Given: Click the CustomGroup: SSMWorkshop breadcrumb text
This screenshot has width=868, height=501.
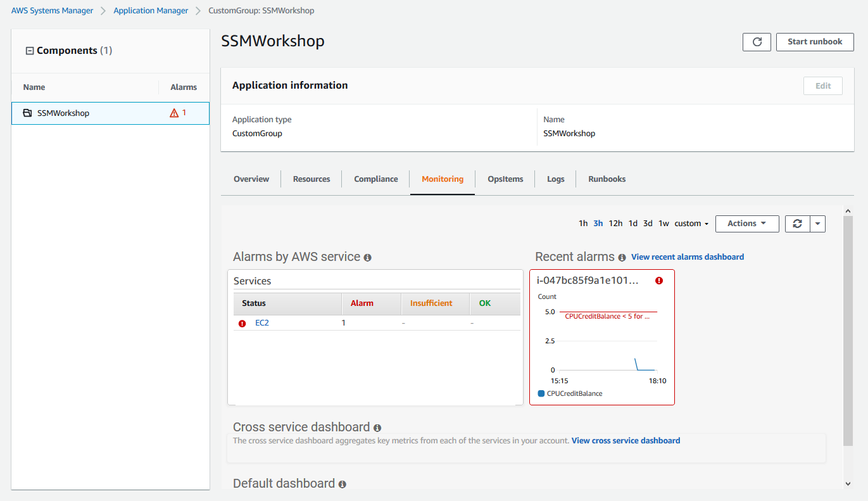Looking at the screenshot, I should click(261, 11).
